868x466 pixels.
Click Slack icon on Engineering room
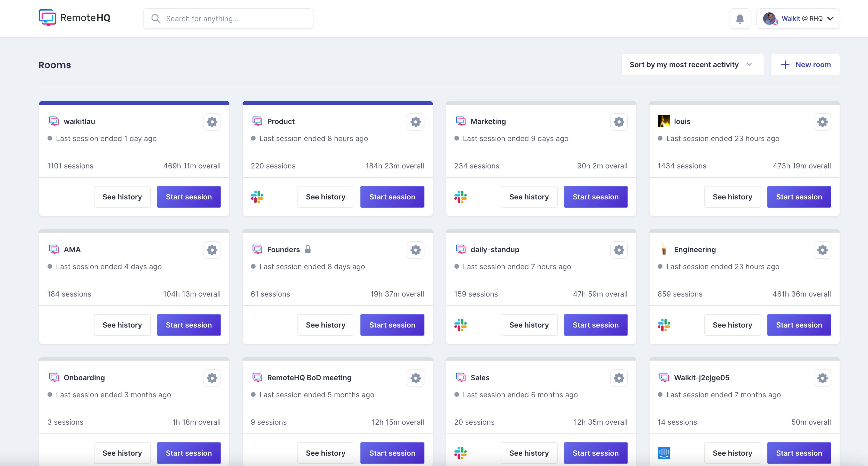click(x=664, y=325)
